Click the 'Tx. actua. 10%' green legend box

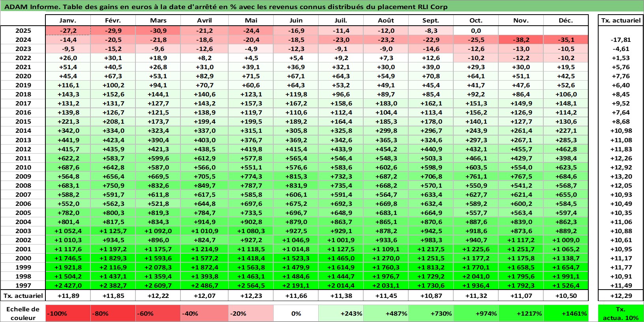[x=621, y=313]
